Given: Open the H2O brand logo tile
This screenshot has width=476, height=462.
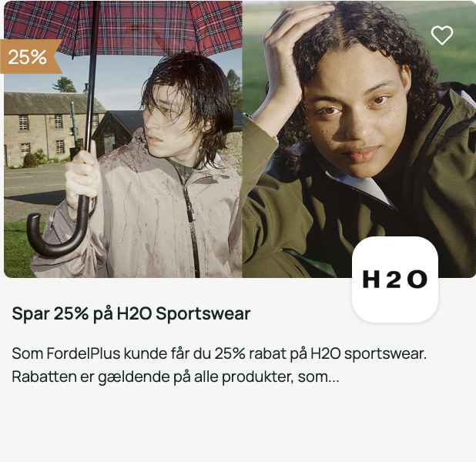Looking at the screenshot, I should pos(394,280).
